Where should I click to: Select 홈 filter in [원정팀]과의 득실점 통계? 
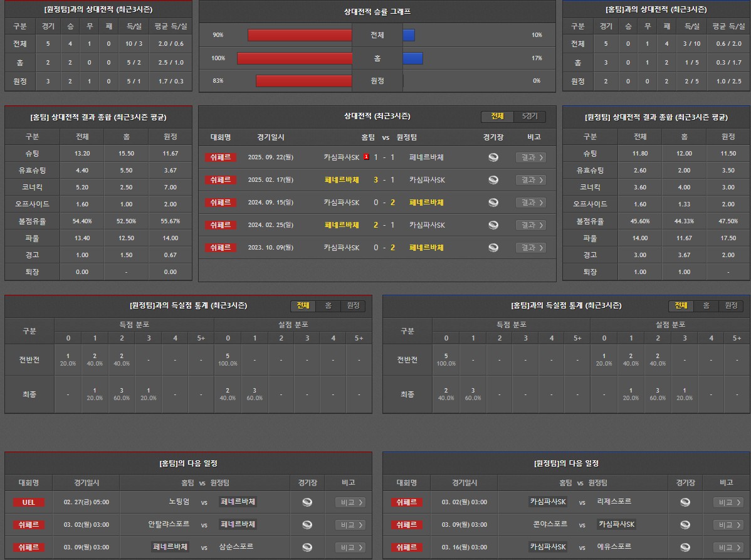tap(328, 305)
